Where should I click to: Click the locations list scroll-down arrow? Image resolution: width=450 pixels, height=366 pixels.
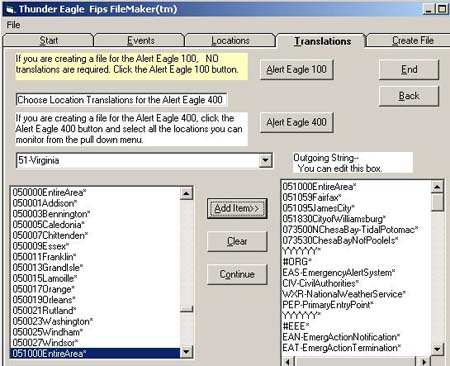click(186, 352)
